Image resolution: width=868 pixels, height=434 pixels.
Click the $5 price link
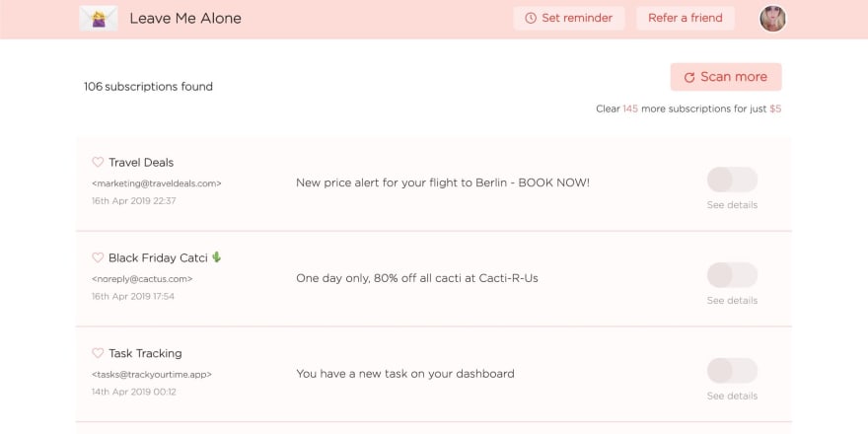click(775, 109)
